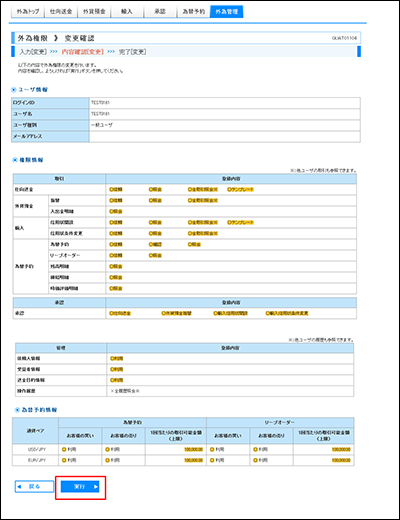Click 依頼 in the 信用状条件変更 row

tap(116, 234)
